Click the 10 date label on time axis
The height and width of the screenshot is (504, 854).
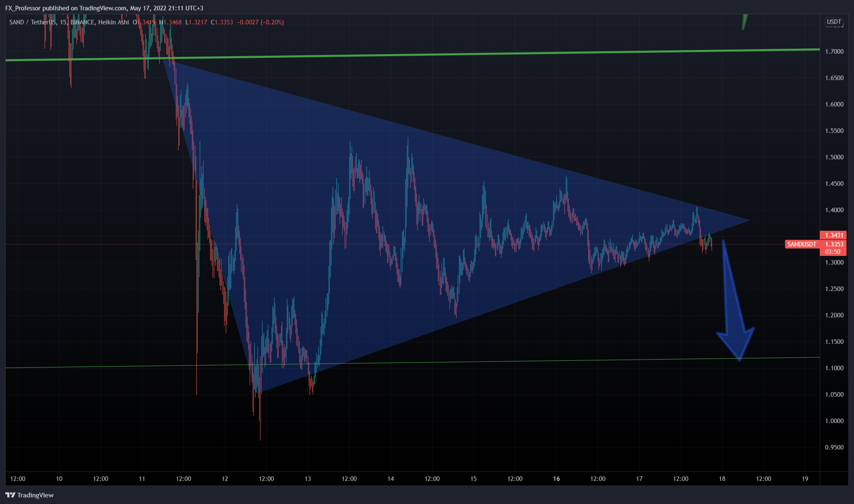coord(59,479)
